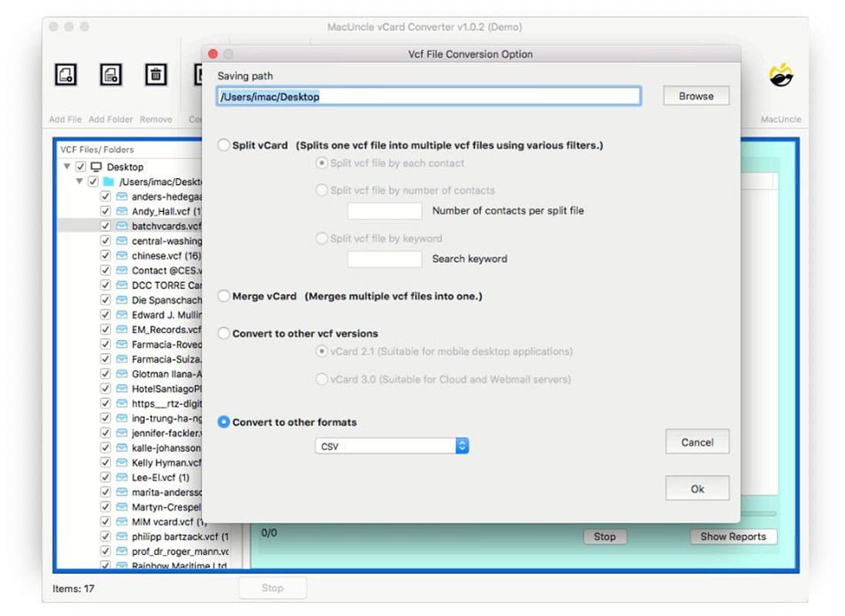
Task: Select the Split vCard radio option
Action: pos(224,145)
